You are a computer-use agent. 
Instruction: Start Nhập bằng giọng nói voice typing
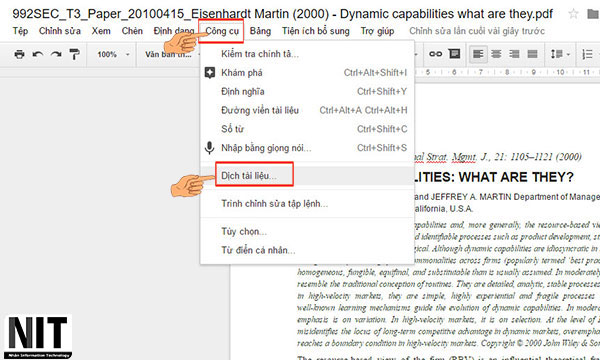pos(307,148)
